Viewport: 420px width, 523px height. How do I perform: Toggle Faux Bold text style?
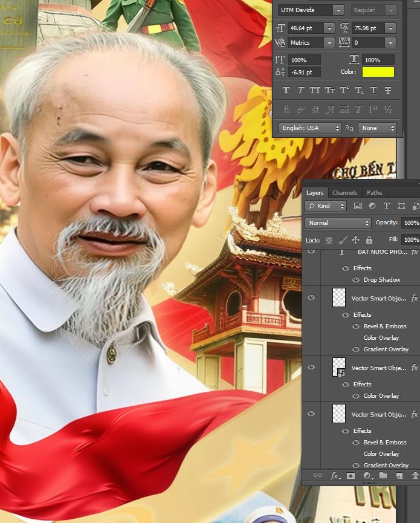click(x=286, y=91)
